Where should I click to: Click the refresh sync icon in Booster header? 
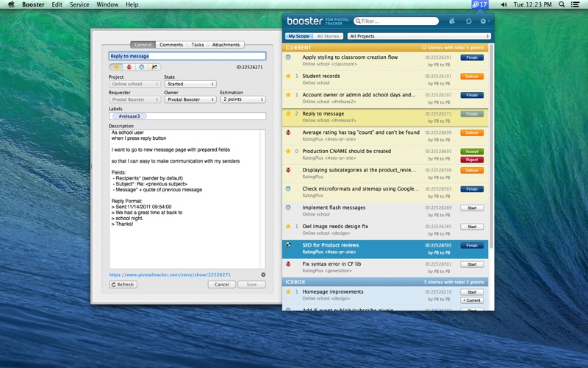pyautogui.click(x=469, y=21)
